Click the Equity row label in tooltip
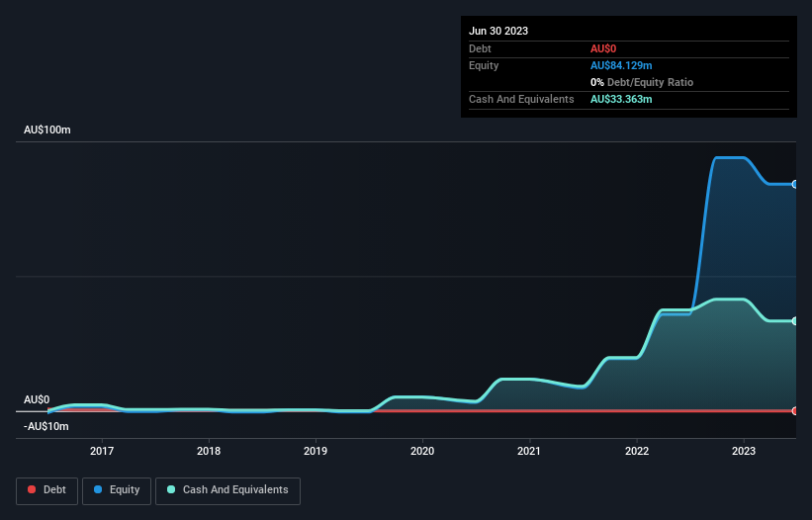 (484, 65)
